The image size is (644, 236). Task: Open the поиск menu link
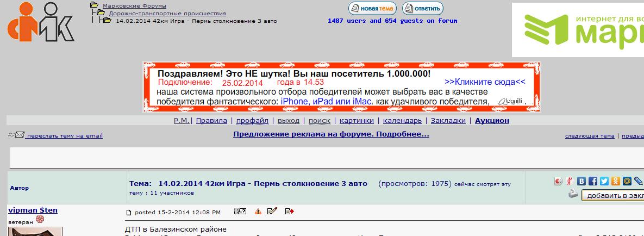(x=319, y=121)
